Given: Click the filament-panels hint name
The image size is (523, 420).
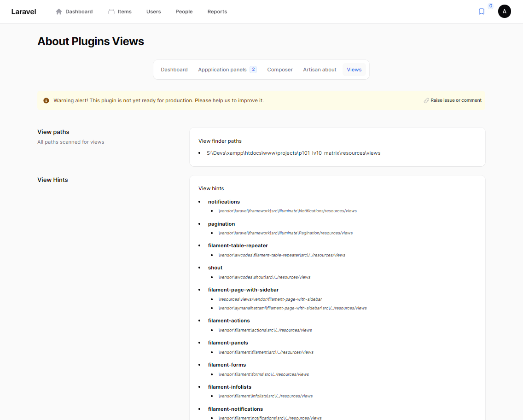Looking at the screenshot, I should (x=228, y=343).
